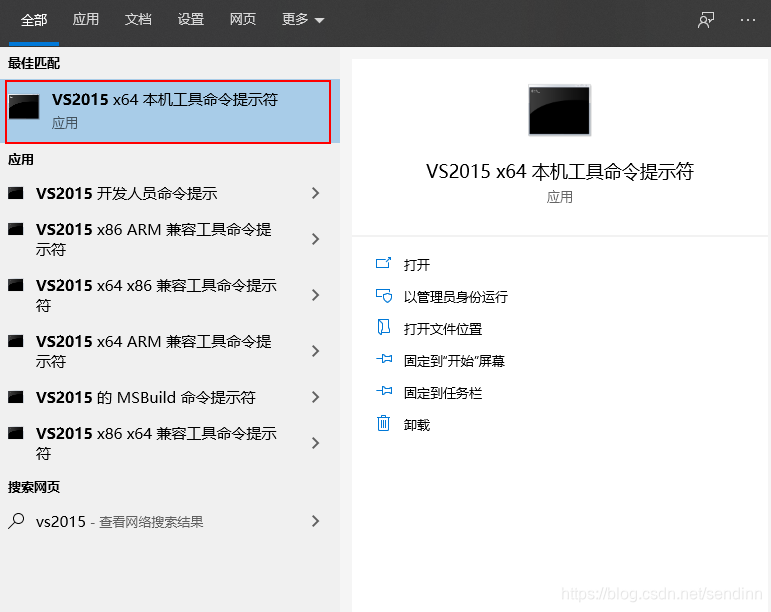Switch to the 文档 tab
The image size is (771, 612).
pos(138,20)
